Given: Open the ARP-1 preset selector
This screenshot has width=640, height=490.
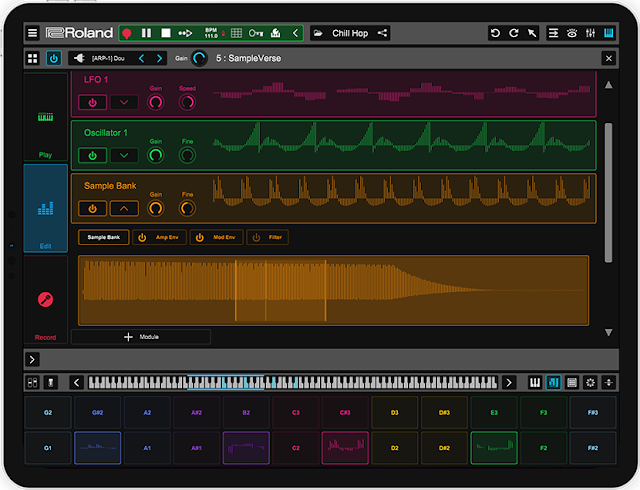Looking at the screenshot, I should 100,58.
